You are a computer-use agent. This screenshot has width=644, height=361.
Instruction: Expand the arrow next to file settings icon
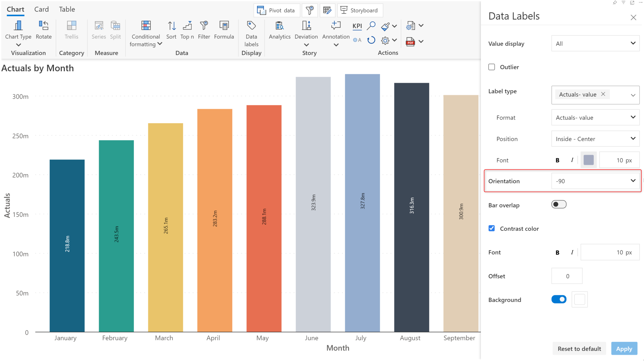click(x=421, y=26)
